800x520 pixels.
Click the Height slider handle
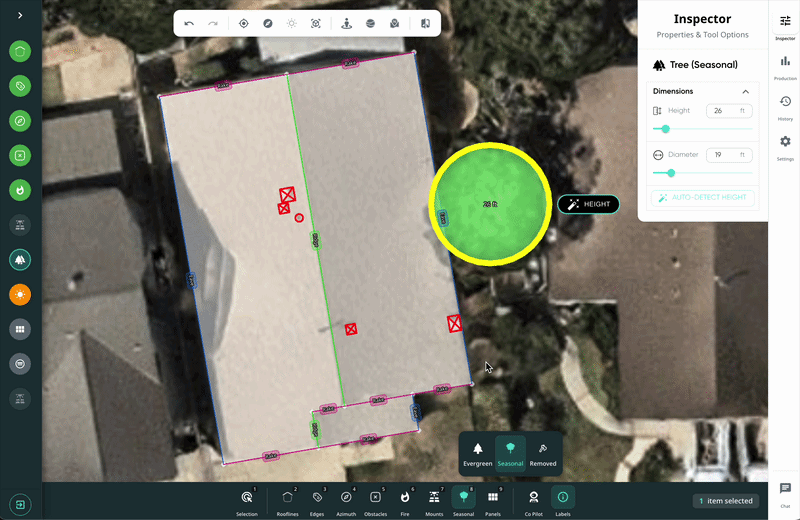(666, 129)
